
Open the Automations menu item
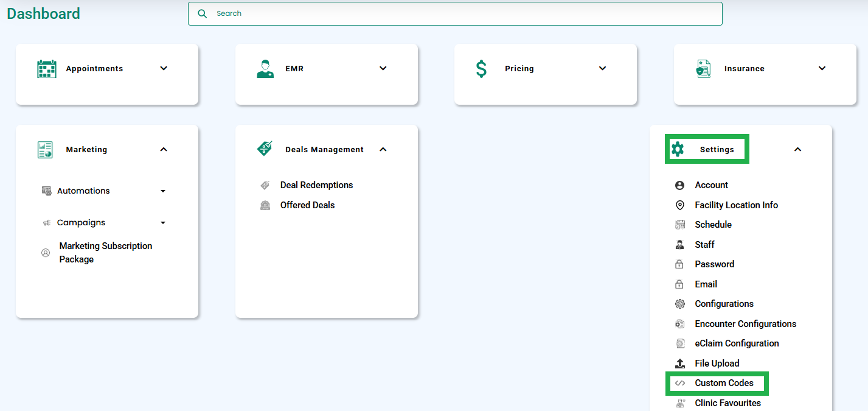tap(83, 191)
